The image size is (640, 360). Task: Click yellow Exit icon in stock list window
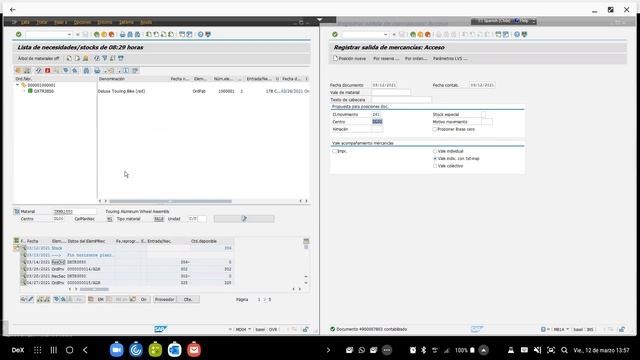104,34
